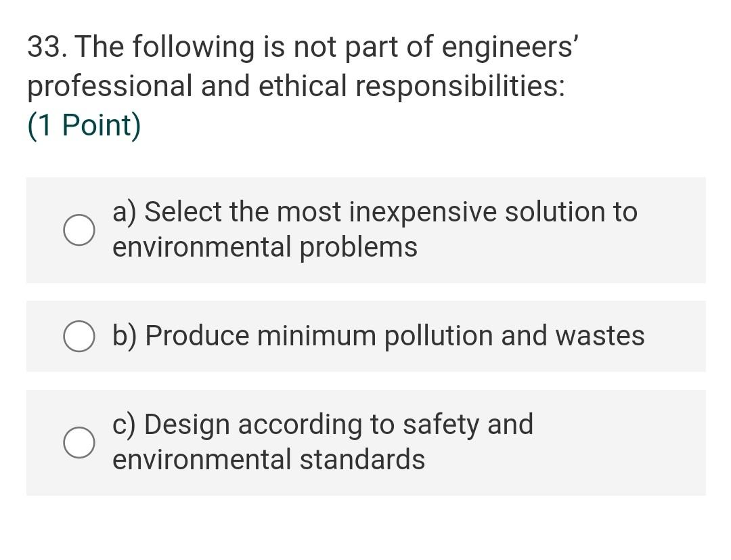The width and height of the screenshot is (731, 560).
Task: Click the '(1 Point)' label
Action: click(84, 126)
